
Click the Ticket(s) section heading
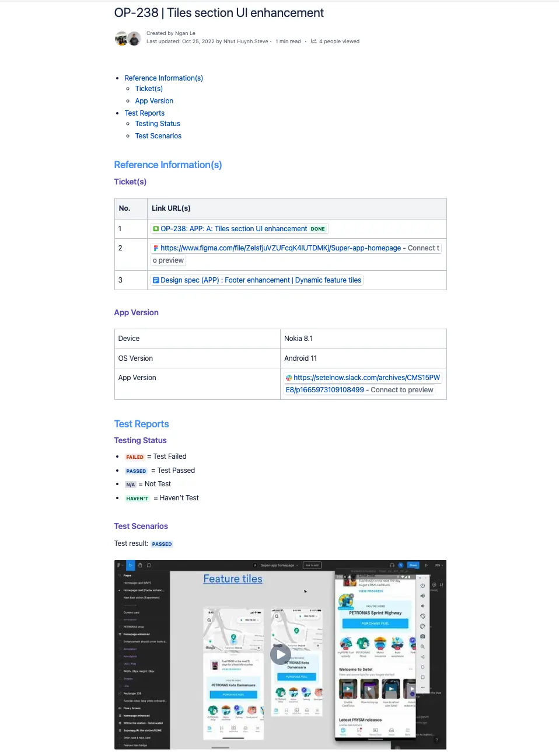pos(130,182)
